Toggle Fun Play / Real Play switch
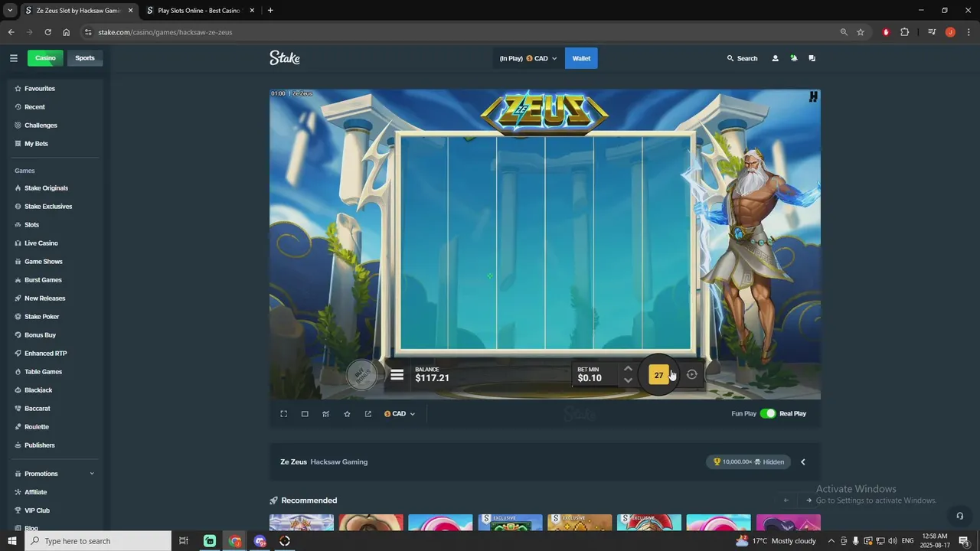 767,413
